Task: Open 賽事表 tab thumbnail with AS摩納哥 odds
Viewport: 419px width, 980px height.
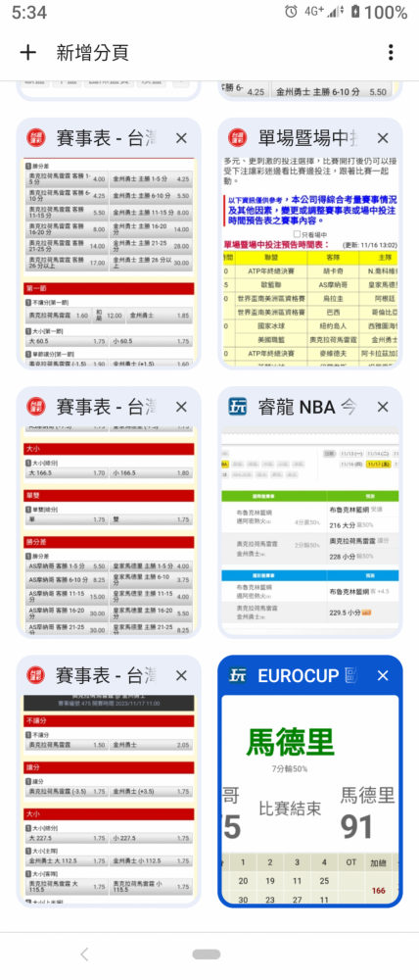Action: pos(109,530)
